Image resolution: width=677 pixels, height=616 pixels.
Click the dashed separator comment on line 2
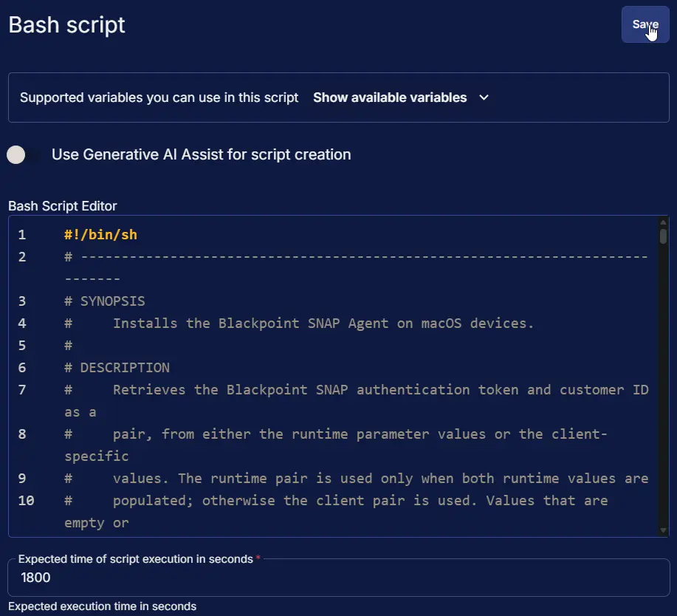click(356, 268)
